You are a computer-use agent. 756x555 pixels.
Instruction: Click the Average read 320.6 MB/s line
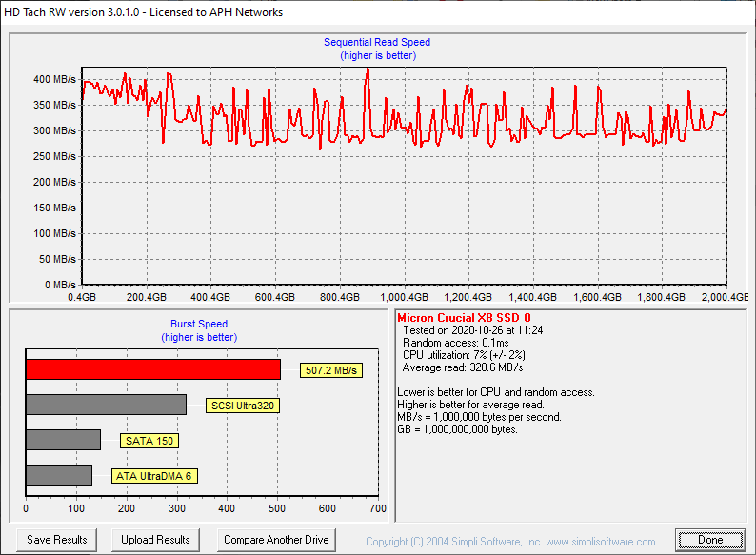coord(463,367)
